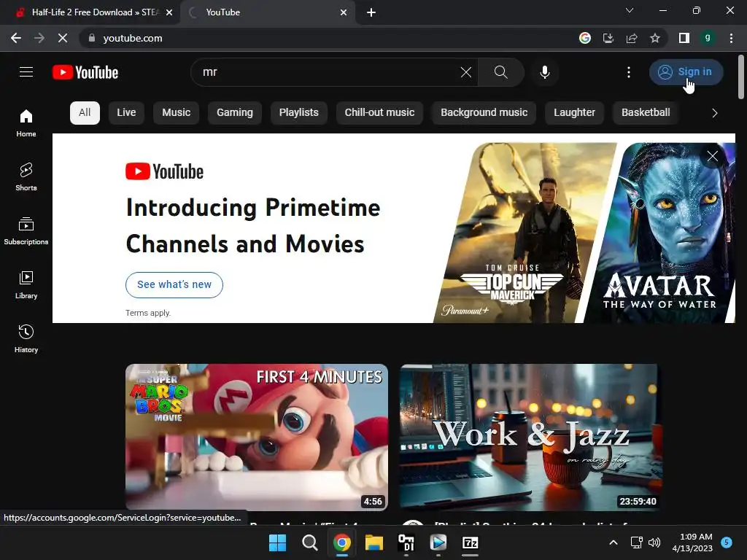This screenshot has height=560, width=747.
Task: Open the Chrome profile avatar
Action: 708,38
